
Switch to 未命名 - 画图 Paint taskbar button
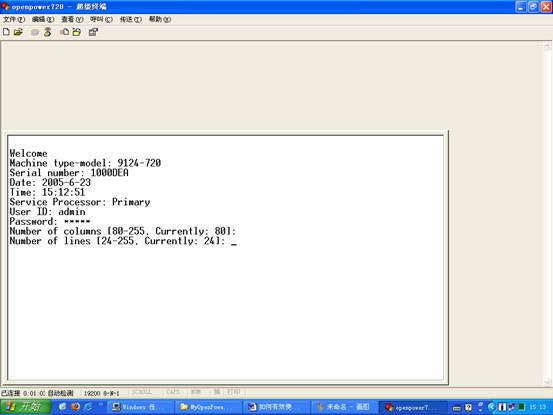point(344,407)
